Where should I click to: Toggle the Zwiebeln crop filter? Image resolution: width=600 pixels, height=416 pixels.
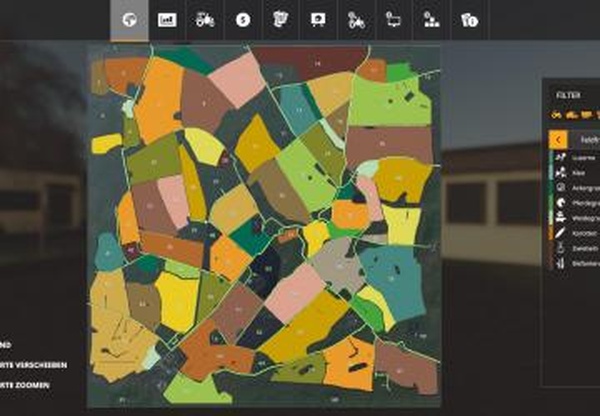click(580, 246)
